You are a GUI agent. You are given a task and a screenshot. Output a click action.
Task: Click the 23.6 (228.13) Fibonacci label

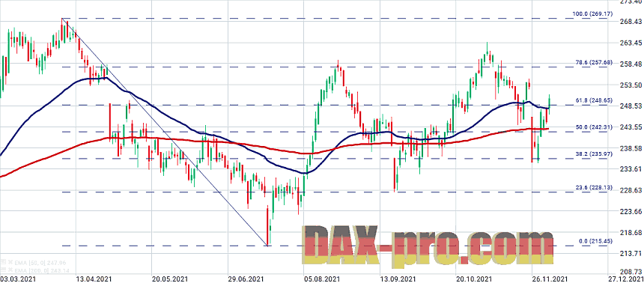pos(594,187)
